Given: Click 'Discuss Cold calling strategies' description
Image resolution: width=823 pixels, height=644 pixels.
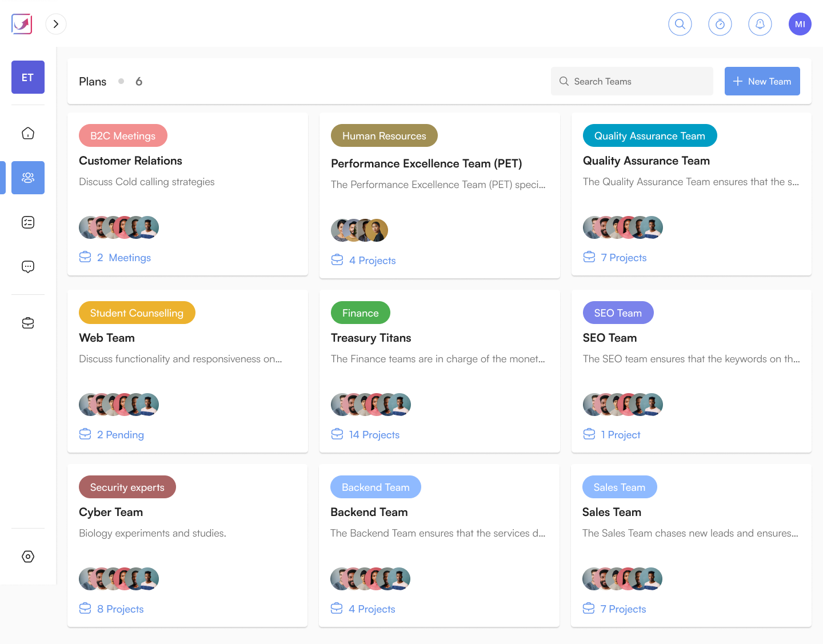Looking at the screenshot, I should click(147, 182).
